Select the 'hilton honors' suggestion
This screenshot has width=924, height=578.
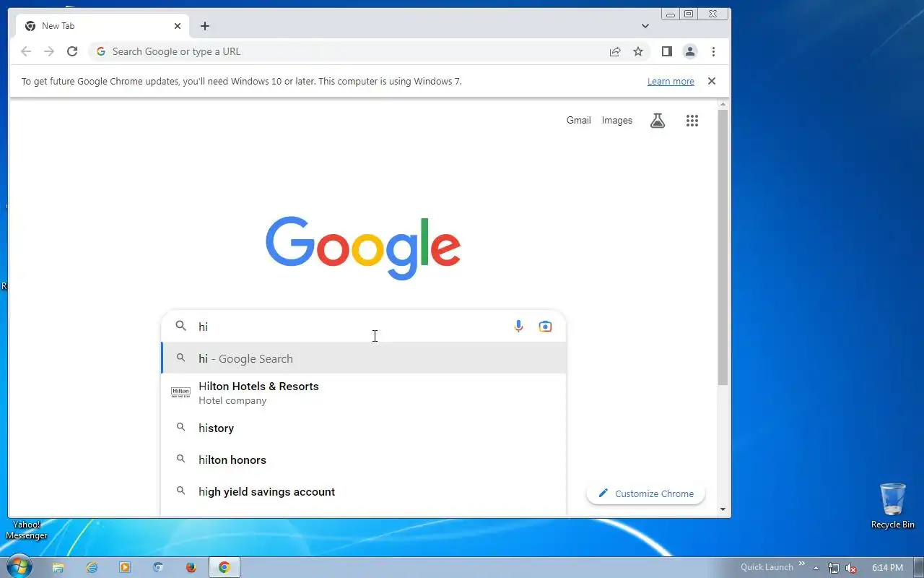[364, 460]
